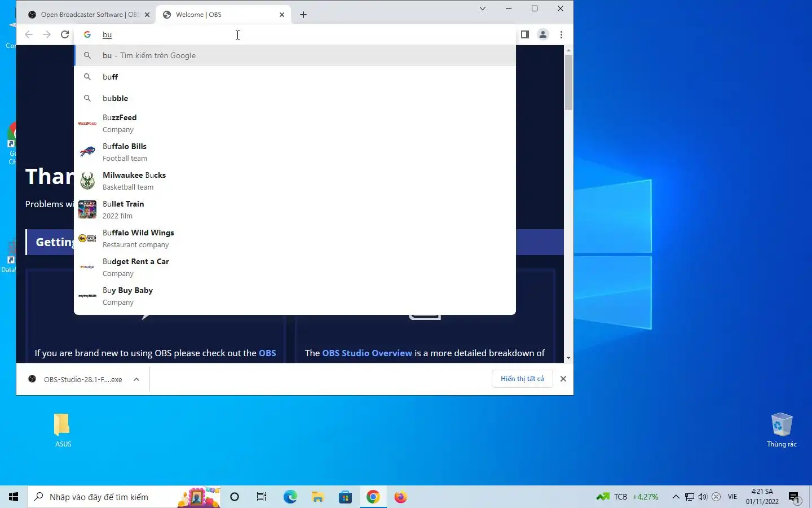Click the BuzzFeed logo icon
Viewport: 812px width, 508px height.
87,123
